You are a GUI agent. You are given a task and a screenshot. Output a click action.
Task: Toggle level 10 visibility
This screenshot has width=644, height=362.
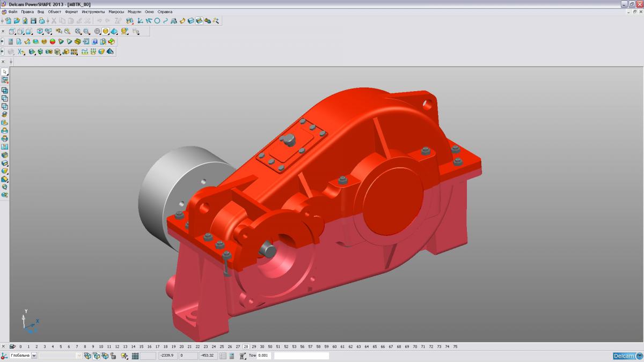101,346
